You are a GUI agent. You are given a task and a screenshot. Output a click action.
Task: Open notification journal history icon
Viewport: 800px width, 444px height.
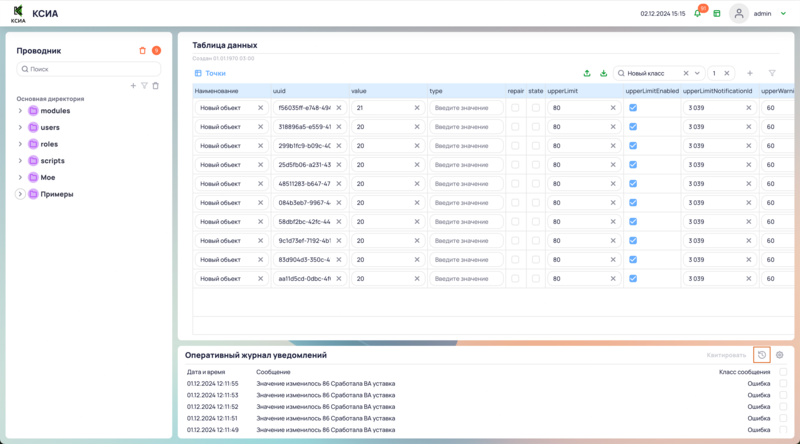(x=762, y=355)
